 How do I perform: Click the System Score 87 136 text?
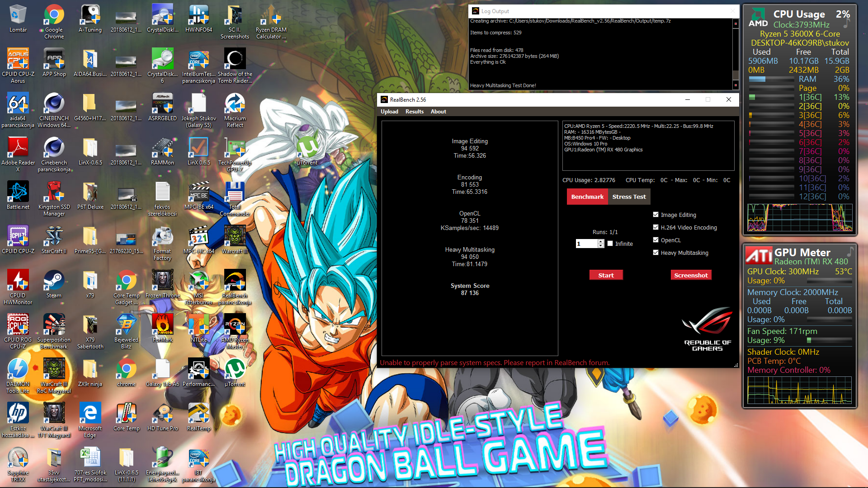[x=470, y=289]
